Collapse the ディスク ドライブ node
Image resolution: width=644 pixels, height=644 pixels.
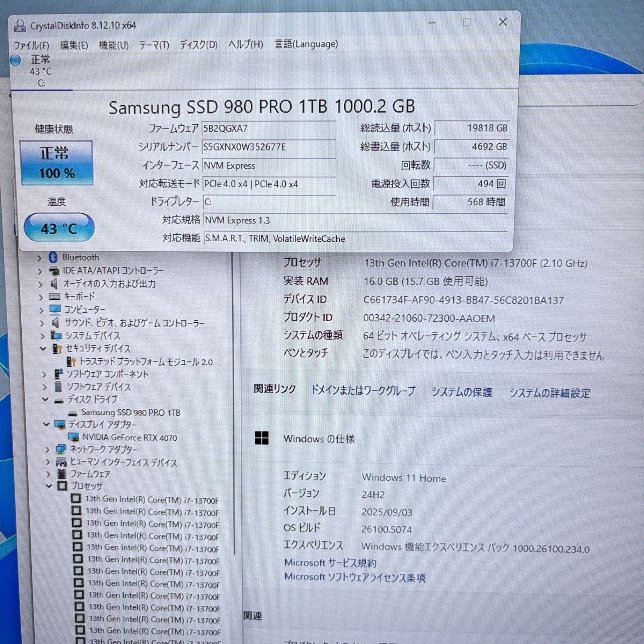point(45,399)
